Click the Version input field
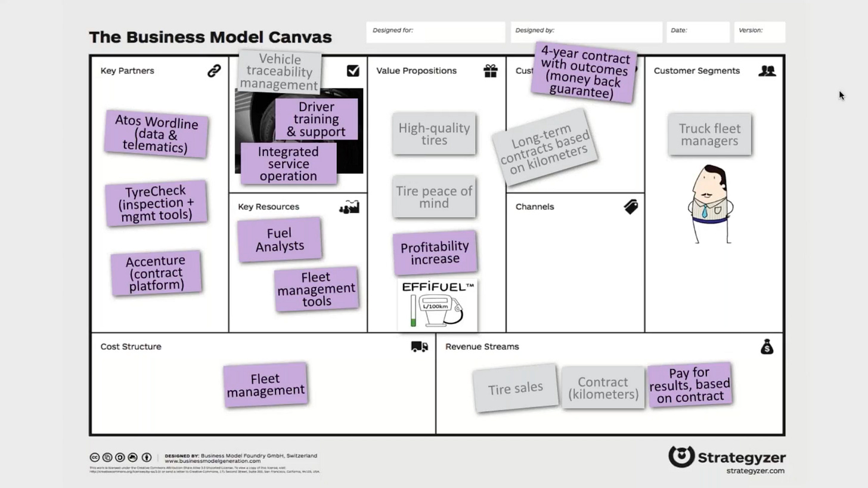The height and width of the screenshot is (488, 868). pyautogui.click(x=759, y=32)
